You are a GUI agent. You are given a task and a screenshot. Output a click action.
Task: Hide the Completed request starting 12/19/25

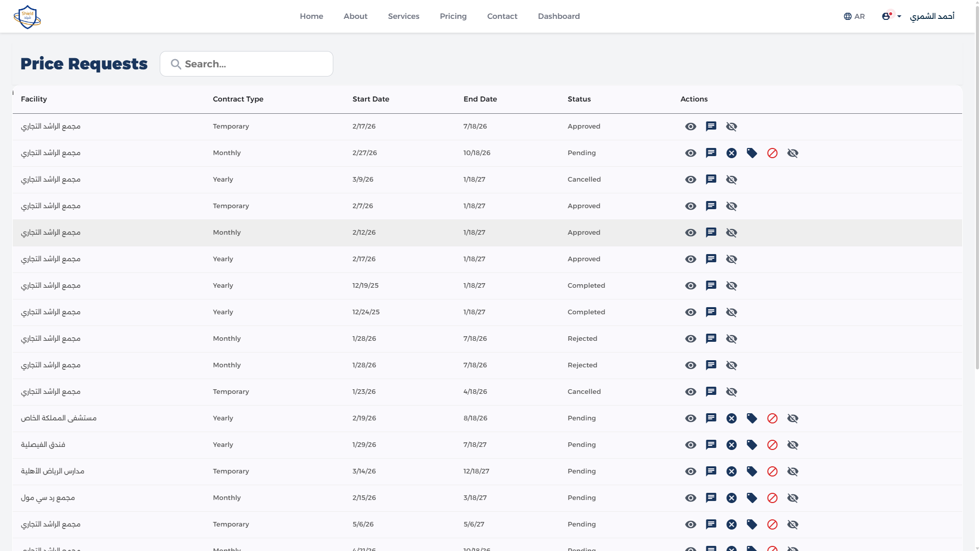pyautogui.click(x=732, y=285)
